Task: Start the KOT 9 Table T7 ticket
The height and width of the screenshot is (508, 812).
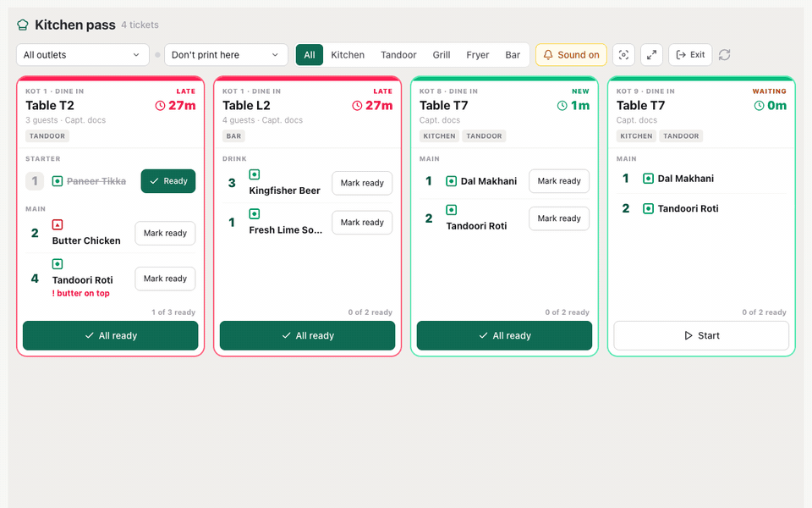Action: (701, 335)
